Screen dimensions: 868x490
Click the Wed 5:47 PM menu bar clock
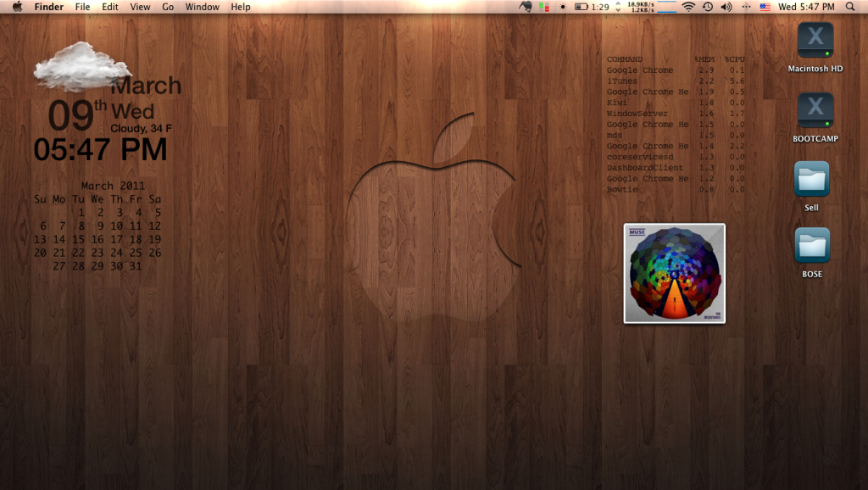point(806,7)
